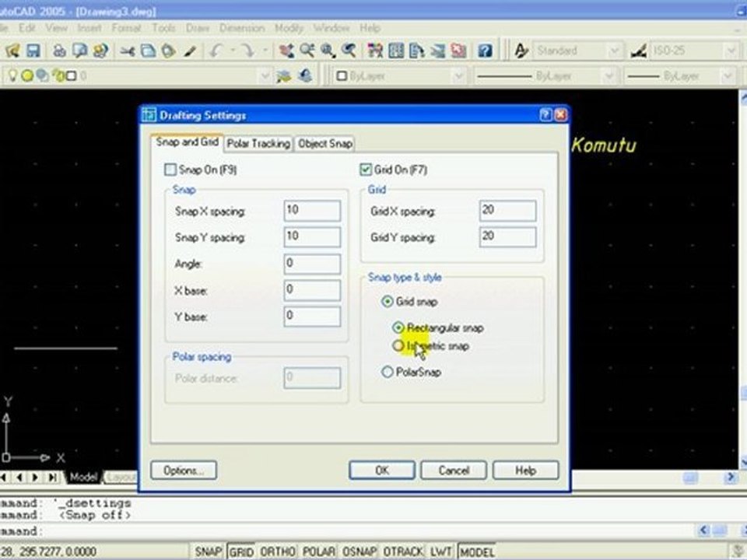The width and height of the screenshot is (747, 560).
Task: Open the ByLayer linetype dropdown
Action: (x=608, y=75)
